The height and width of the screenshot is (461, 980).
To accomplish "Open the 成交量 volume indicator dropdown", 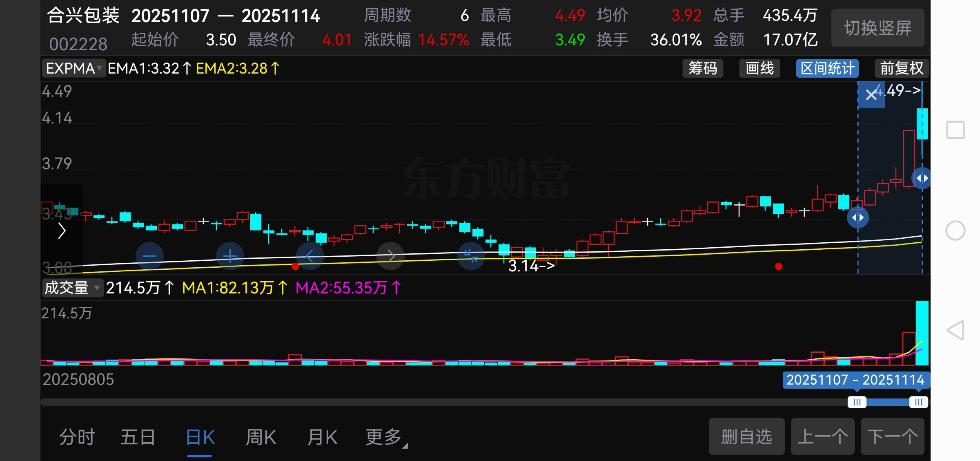I will [x=72, y=288].
